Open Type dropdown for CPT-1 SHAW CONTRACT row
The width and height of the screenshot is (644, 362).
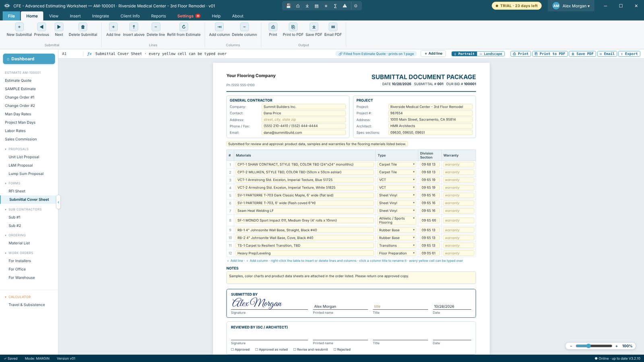coord(396,165)
